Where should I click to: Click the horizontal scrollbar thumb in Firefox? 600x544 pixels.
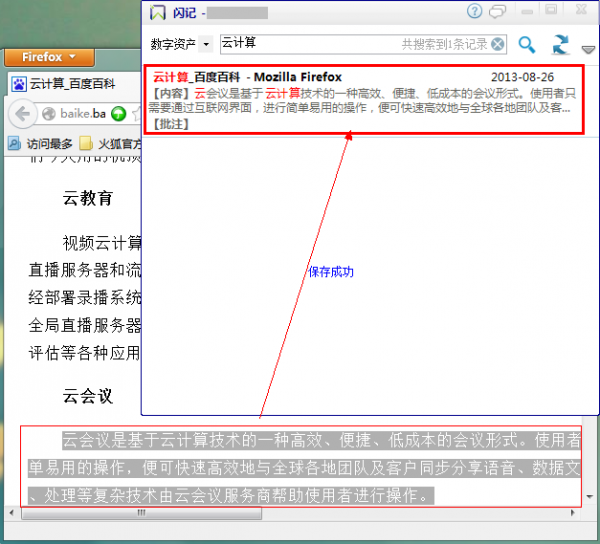[x=142, y=513]
